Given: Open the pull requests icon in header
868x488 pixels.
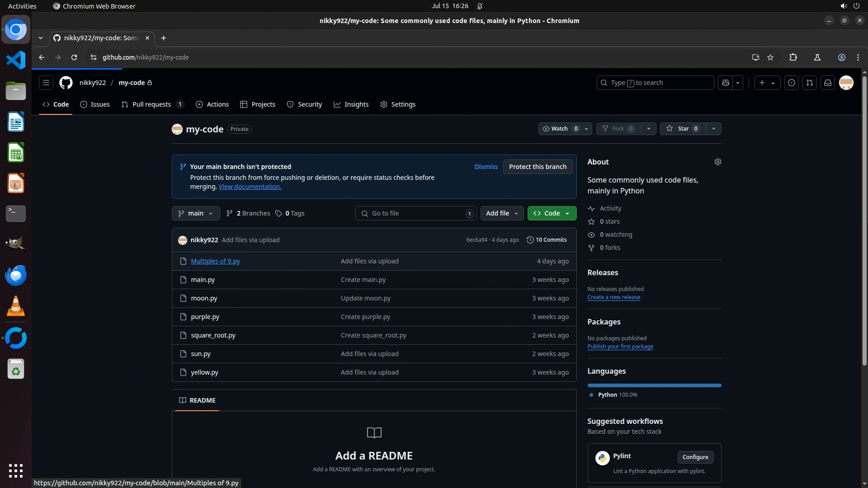Looking at the screenshot, I should pyautogui.click(x=809, y=83).
